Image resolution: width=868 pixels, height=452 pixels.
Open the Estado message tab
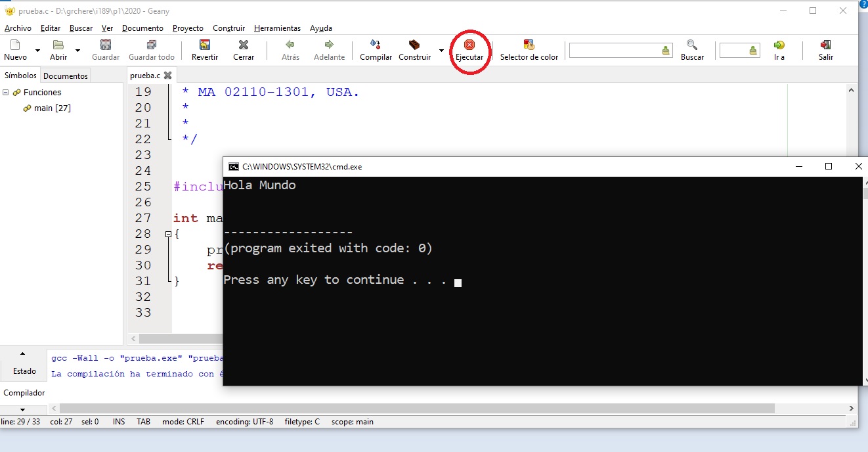coord(24,371)
